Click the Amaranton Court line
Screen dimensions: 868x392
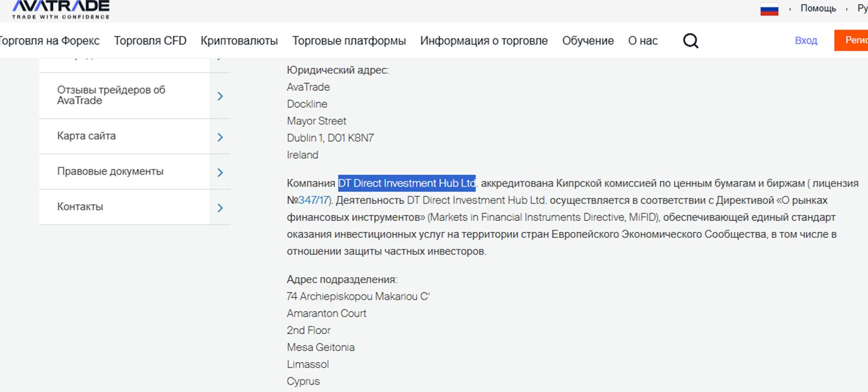click(x=327, y=313)
